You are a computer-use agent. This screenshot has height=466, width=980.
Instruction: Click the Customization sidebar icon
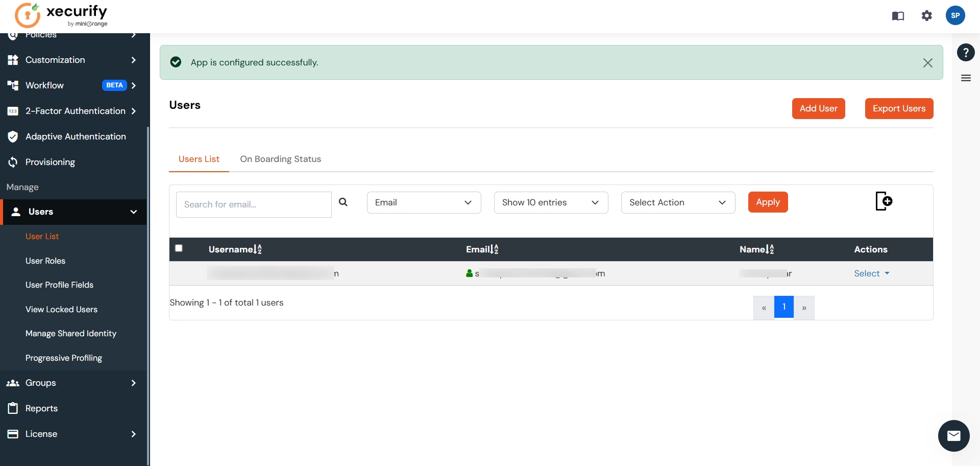(13, 60)
